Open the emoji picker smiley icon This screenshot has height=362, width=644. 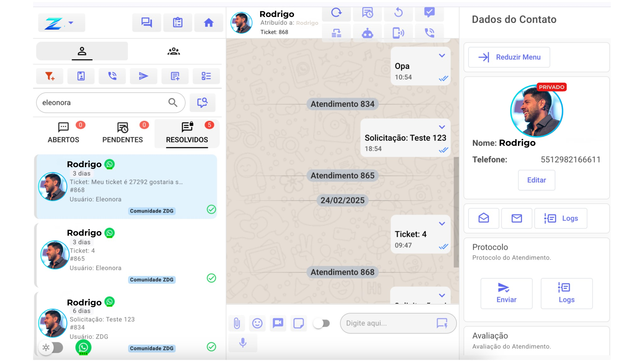tap(257, 323)
